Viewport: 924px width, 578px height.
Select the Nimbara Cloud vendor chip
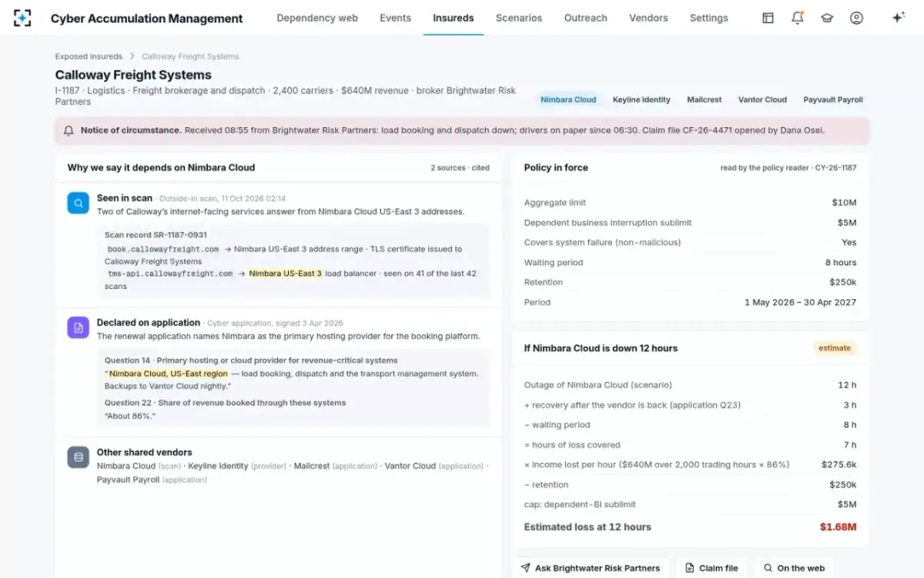[x=568, y=99]
